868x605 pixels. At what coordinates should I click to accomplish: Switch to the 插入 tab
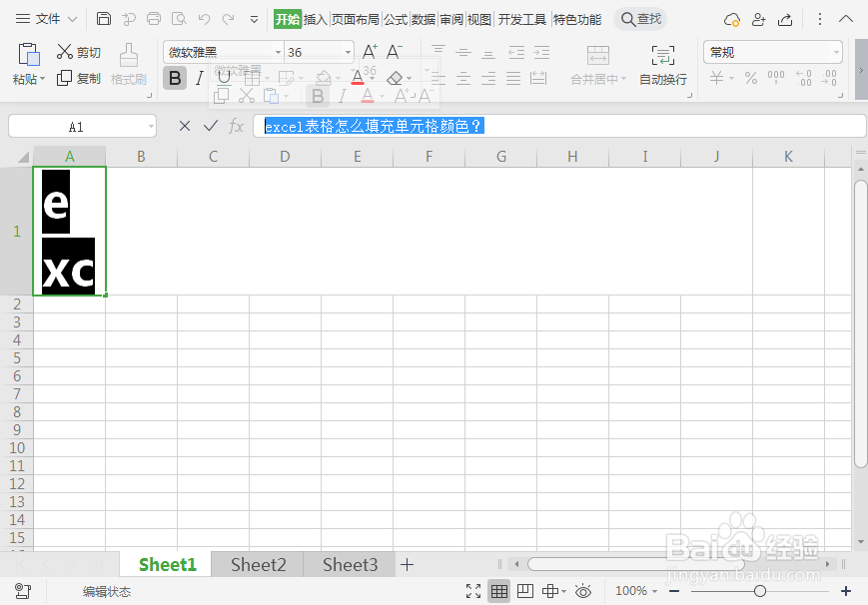click(315, 19)
